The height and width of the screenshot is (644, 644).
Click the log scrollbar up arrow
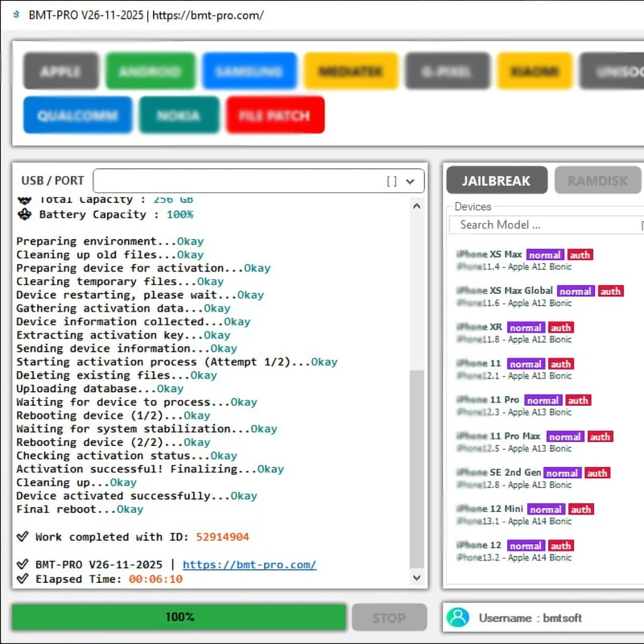click(416, 206)
